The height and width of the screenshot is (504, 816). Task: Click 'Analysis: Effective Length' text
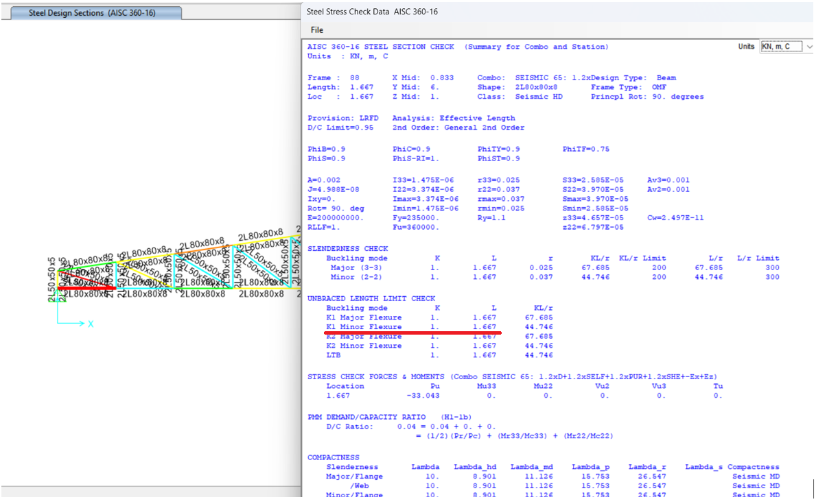click(454, 118)
